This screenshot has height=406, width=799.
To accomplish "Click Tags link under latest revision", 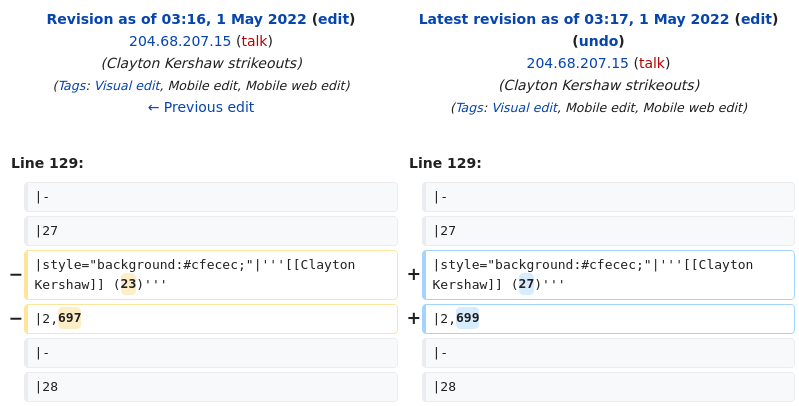I will click(x=471, y=107).
